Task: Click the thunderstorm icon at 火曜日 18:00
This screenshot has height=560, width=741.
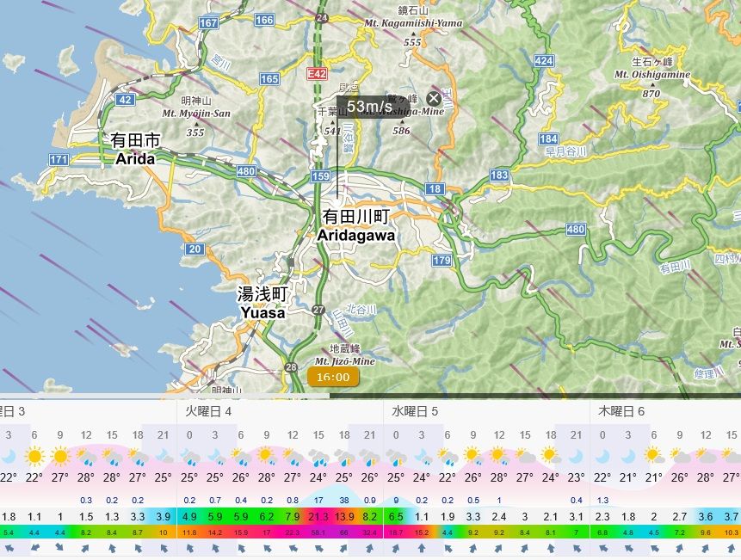Action: (344, 457)
